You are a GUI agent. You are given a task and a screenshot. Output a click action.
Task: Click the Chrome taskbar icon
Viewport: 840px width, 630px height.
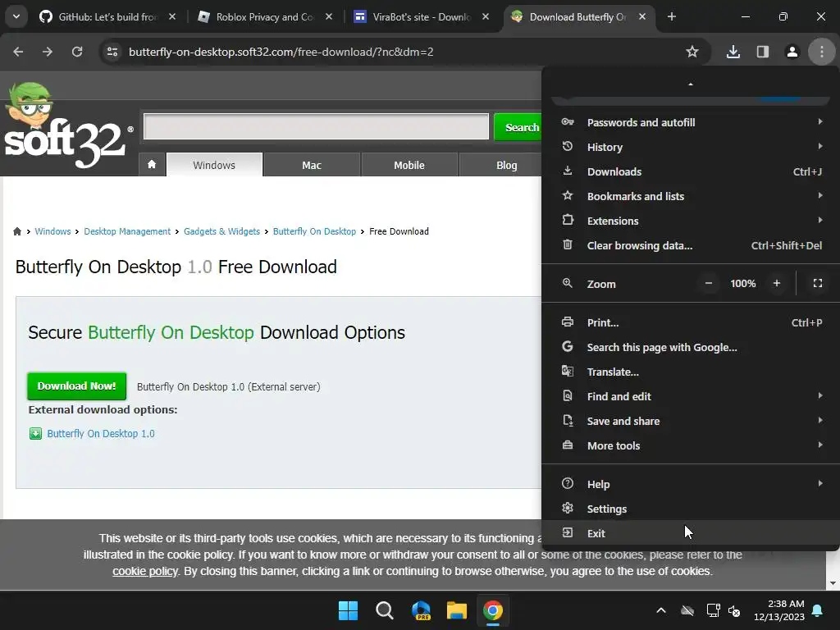(x=493, y=610)
